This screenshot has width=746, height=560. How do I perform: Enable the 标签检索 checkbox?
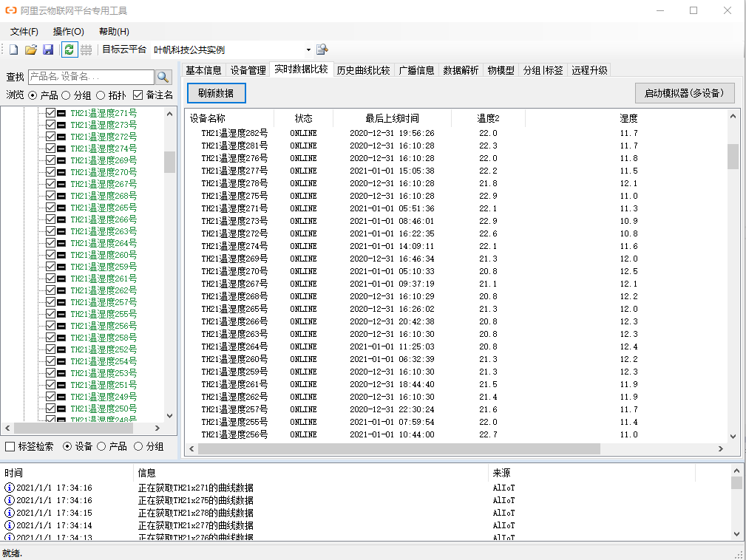pos(10,447)
